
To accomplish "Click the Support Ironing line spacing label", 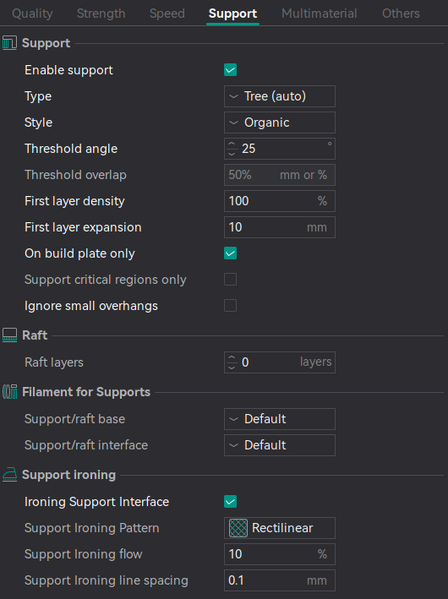I will click(x=106, y=581).
